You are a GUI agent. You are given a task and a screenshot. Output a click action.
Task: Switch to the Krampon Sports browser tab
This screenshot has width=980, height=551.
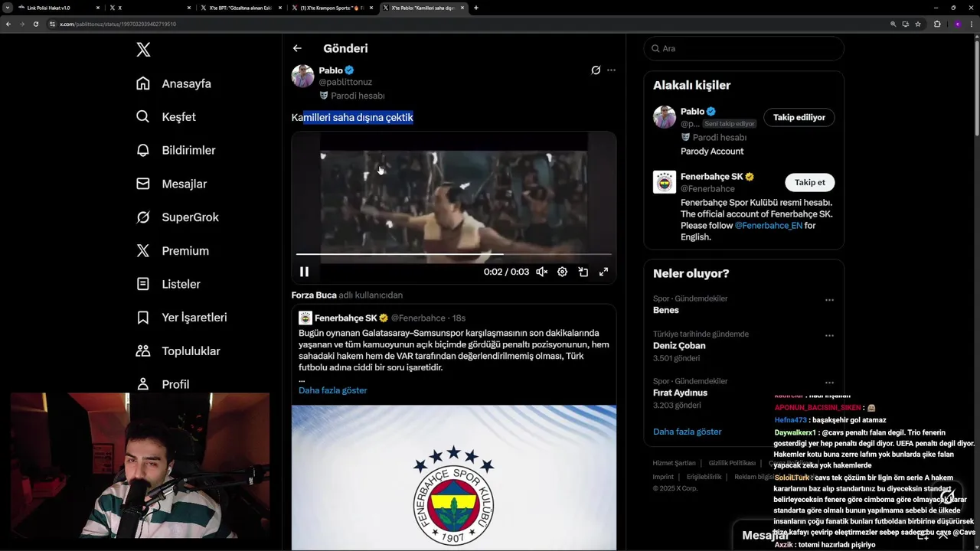[331, 8]
